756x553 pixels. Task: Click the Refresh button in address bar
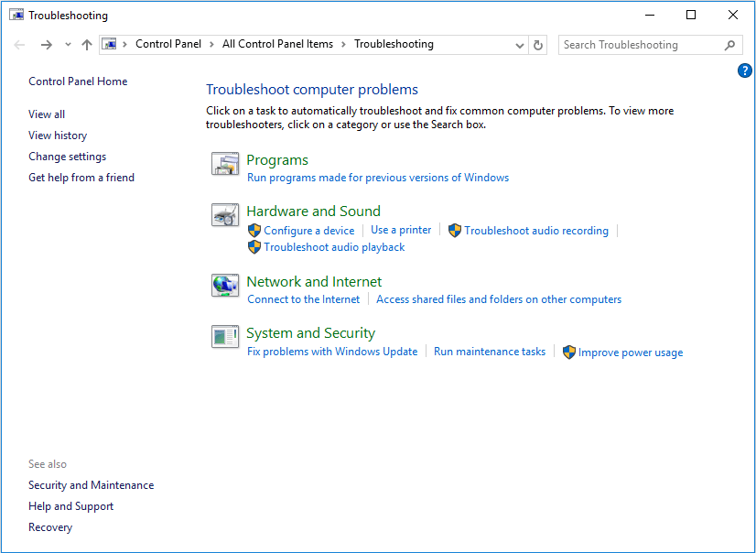click(538, 45)
